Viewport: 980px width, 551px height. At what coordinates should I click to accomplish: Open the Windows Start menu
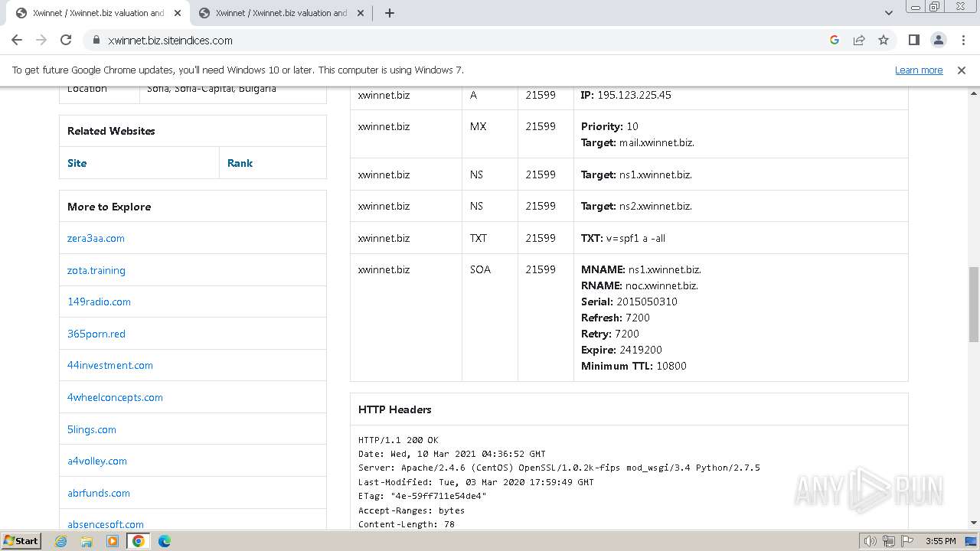tap(21, 540)
